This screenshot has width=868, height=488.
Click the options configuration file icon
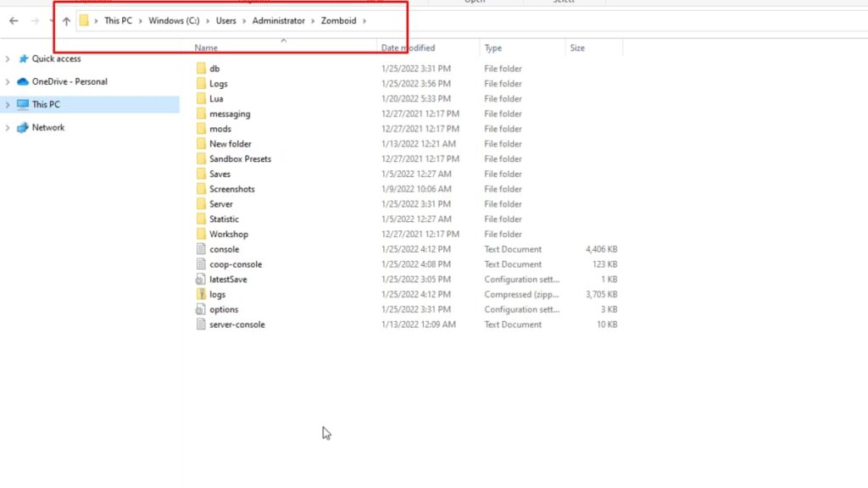click(201, 309)
